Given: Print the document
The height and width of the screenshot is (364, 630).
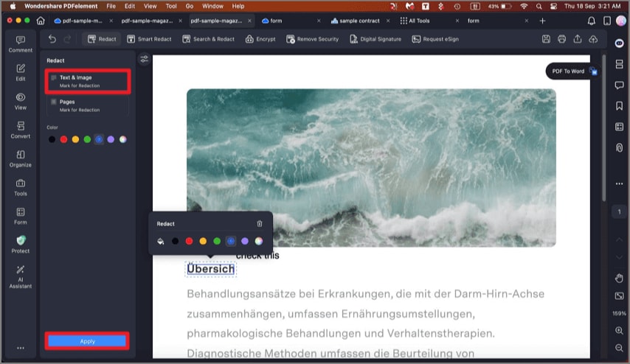Looking at the screenshot, I should pos(561,39).
